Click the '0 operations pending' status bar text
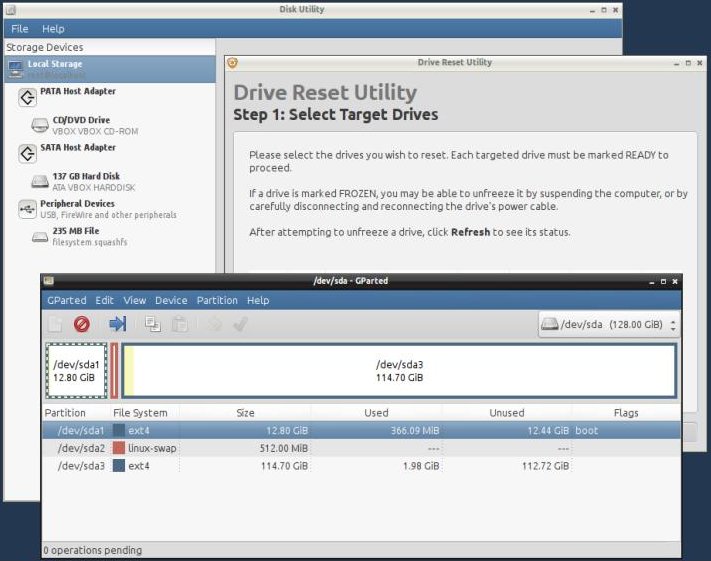 [x=93, y=550]
